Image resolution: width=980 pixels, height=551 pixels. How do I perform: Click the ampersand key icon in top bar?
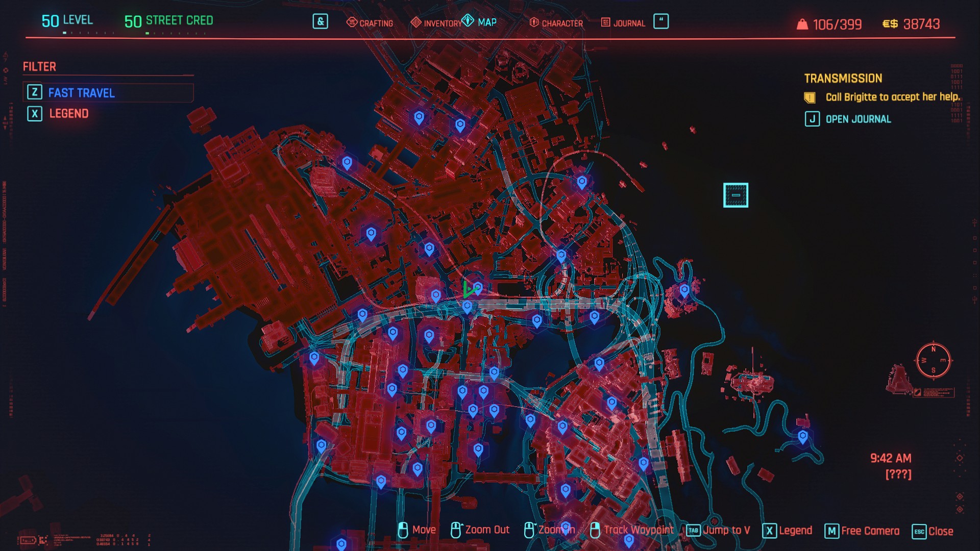(x=320, y=21)
